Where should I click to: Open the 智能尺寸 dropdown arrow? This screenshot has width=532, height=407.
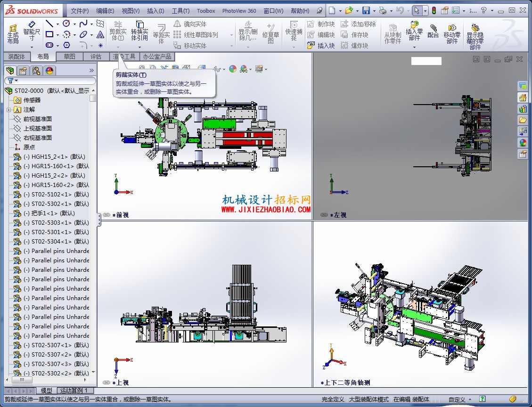click(32, 47)
